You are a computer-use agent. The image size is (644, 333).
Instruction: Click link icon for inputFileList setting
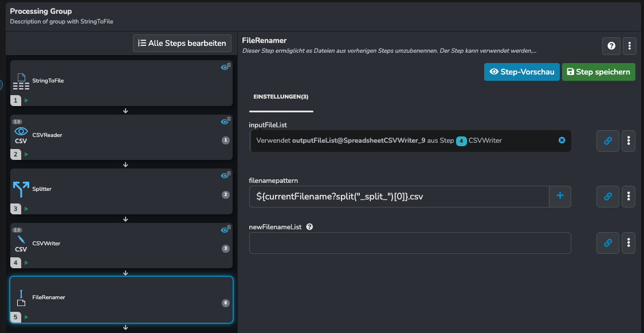coord(608,141)
